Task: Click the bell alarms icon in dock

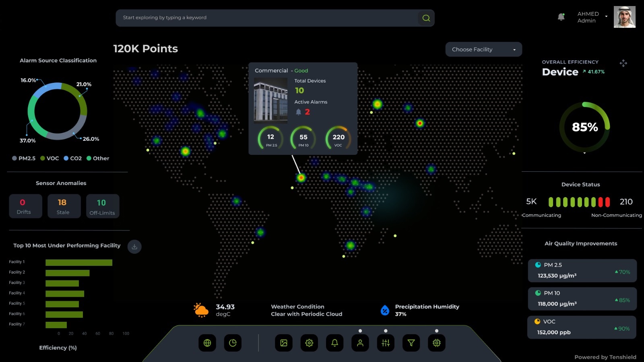Action: [x=334, y=343]
